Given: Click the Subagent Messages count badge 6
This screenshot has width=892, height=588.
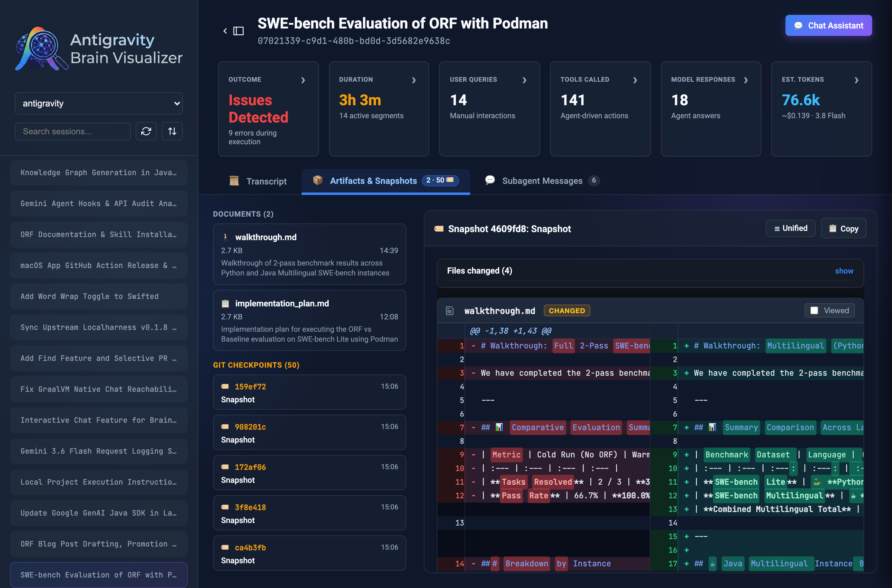Looking at the screenshot, I should (x=594, y=180).
